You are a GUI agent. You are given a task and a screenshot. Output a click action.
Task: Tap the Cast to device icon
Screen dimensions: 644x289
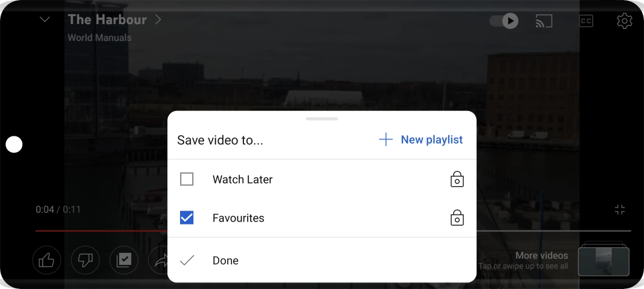pyautogui.click(x=544, y=21)
